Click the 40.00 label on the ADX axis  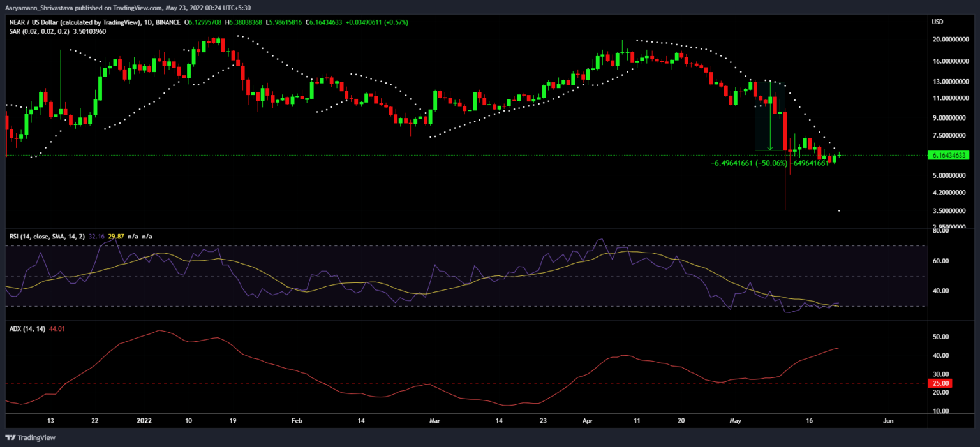(x=942, y=356)
